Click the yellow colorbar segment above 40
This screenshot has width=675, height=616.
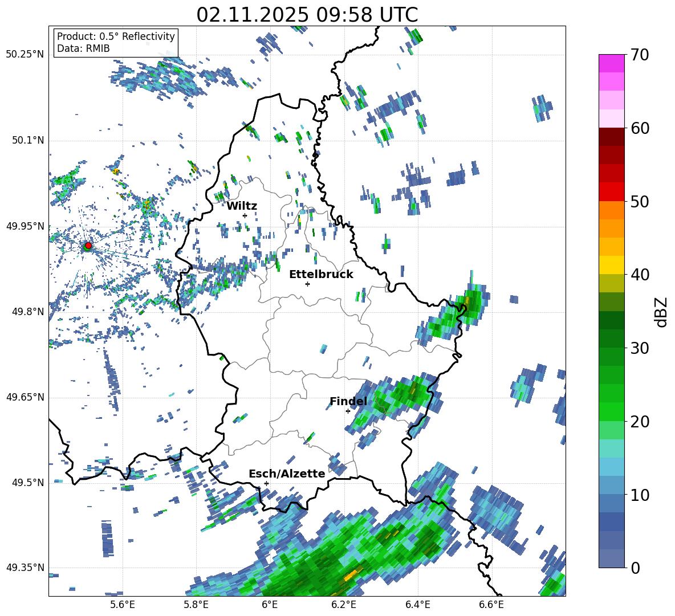click(x=612, y=266)
